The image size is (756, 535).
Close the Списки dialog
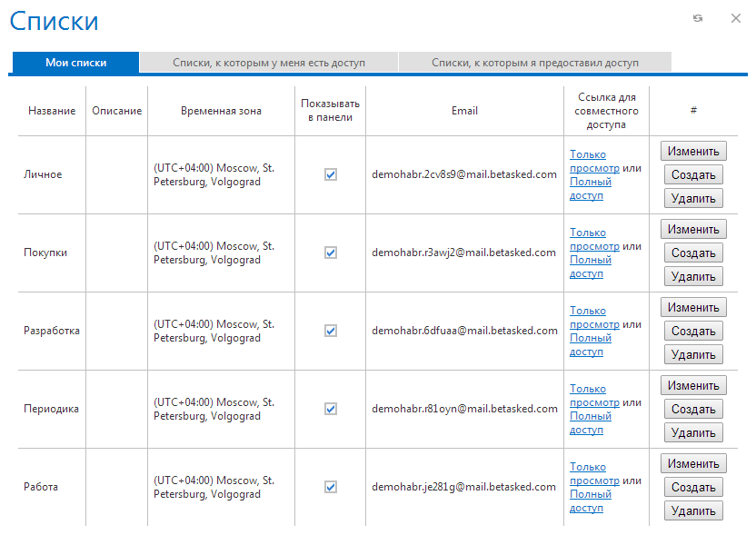(x=736, y=18)
